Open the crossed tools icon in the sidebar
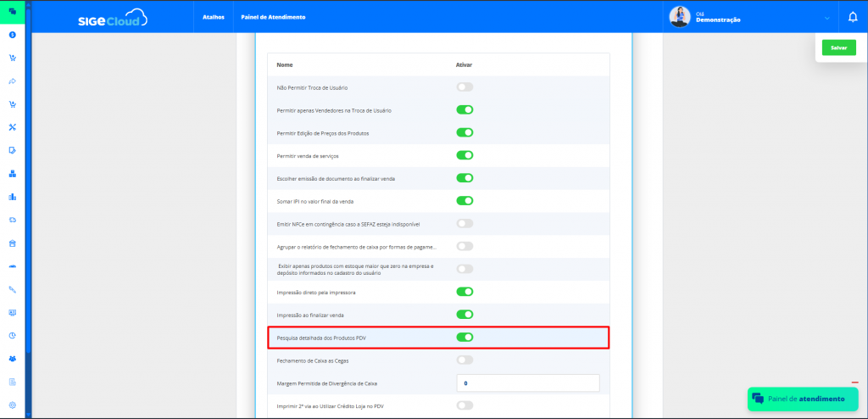The width and height of the screenshot is (868, 419). click(13, 127)
